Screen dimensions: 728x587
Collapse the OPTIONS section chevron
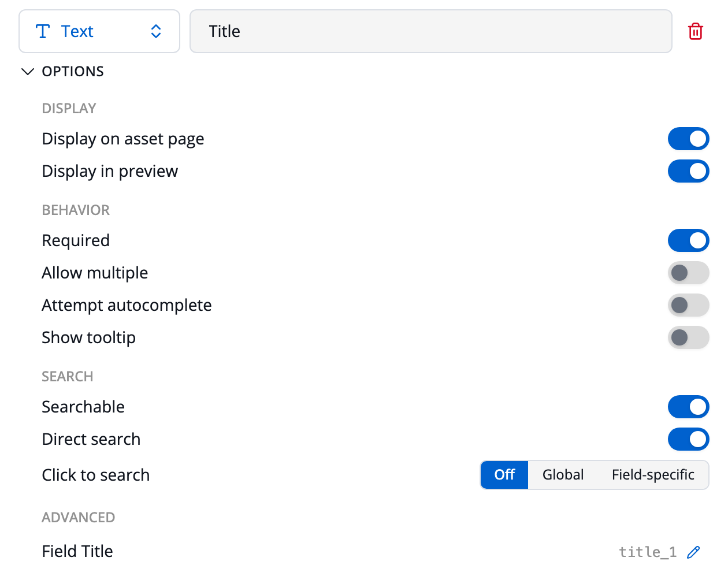[27, 72]
